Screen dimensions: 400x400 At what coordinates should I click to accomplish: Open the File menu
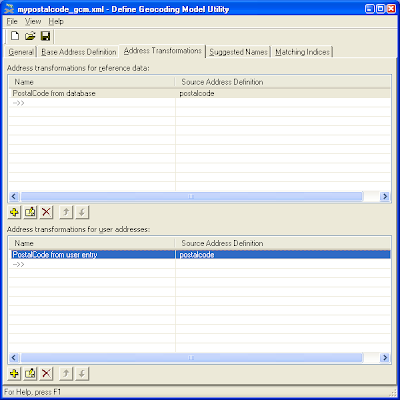(12, 21)
